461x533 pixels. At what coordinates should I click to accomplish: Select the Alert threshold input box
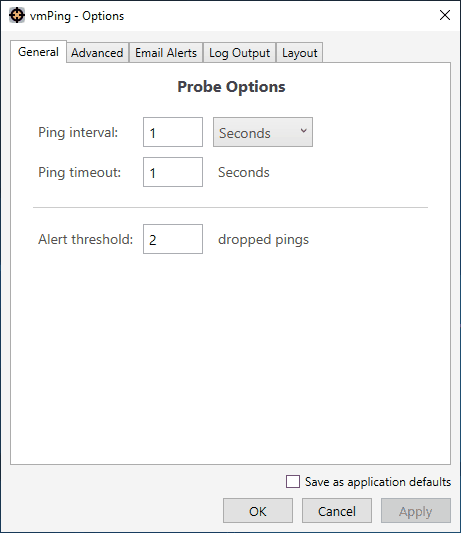pyautogui.click(x=173, y=239)
